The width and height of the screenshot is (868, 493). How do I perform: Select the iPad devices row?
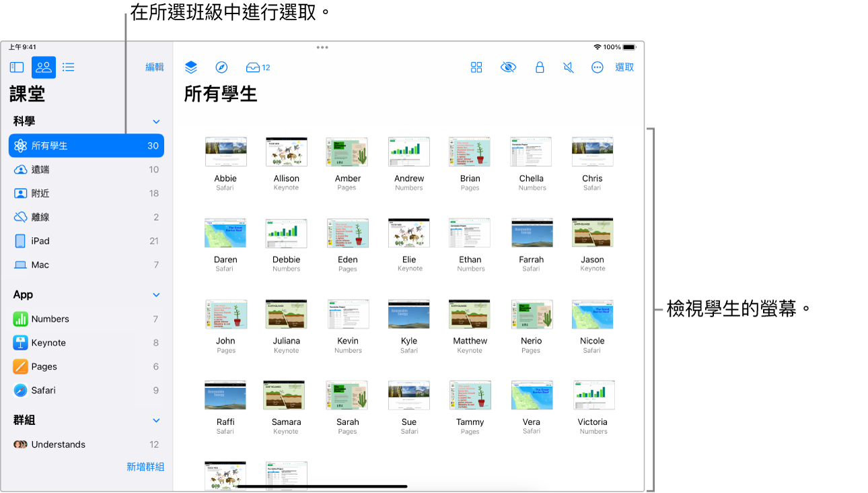pyautogui.click(x=86, y=241)
